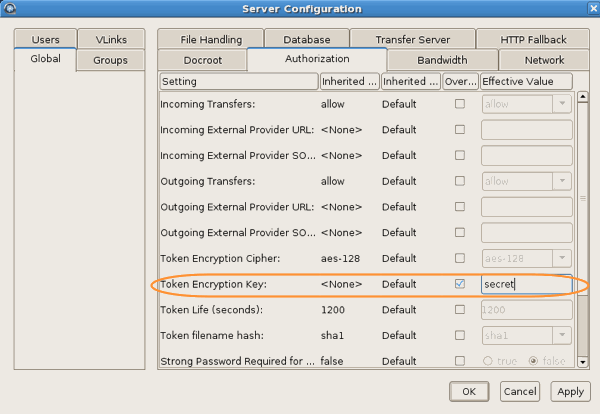
Task: Expand the Token filename hash sha1 dropdown
Action: (561, 335)
